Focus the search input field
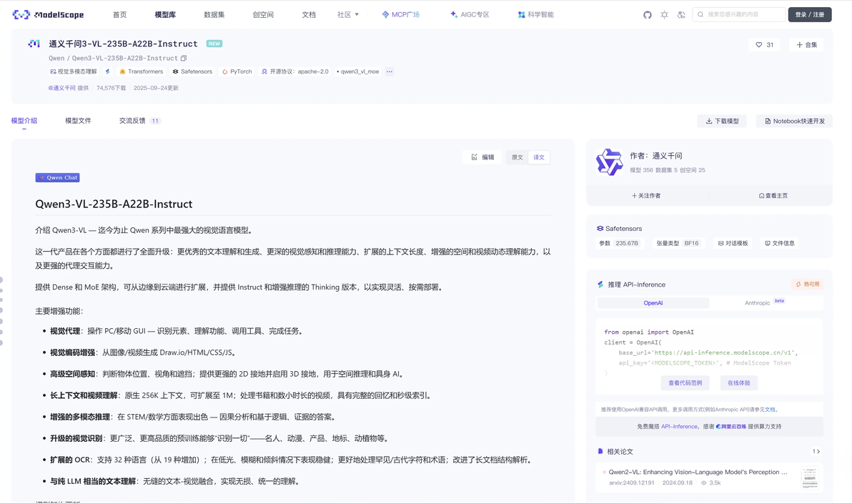The width and height of the screenshot is (852, 504). pos(738,15)
